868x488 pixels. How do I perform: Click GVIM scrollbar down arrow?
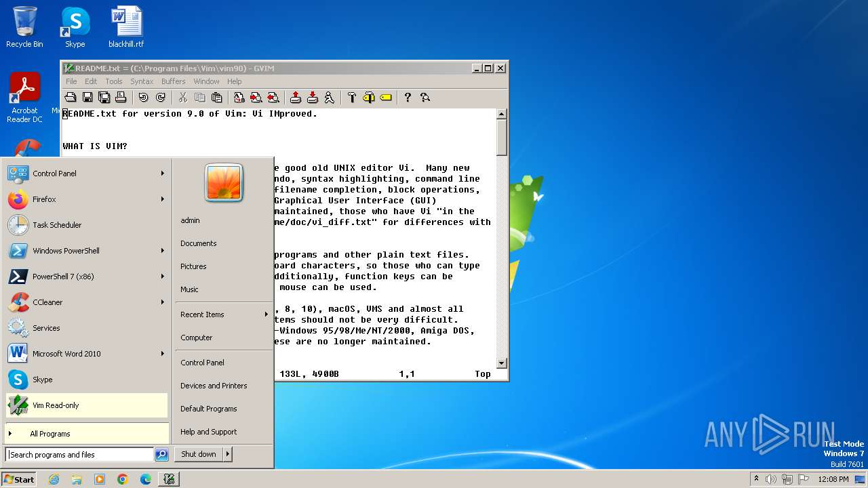coord(502,363)
